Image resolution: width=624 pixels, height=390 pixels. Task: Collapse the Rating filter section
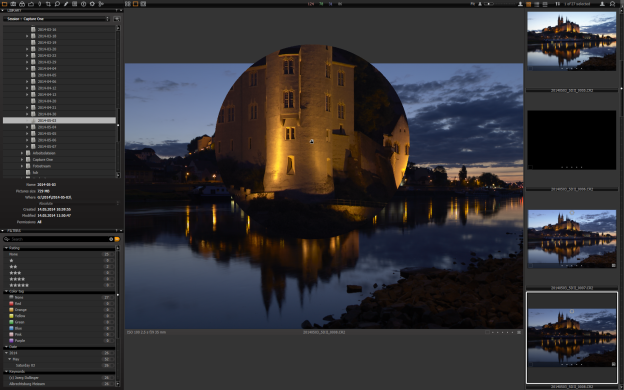point(6,248)
